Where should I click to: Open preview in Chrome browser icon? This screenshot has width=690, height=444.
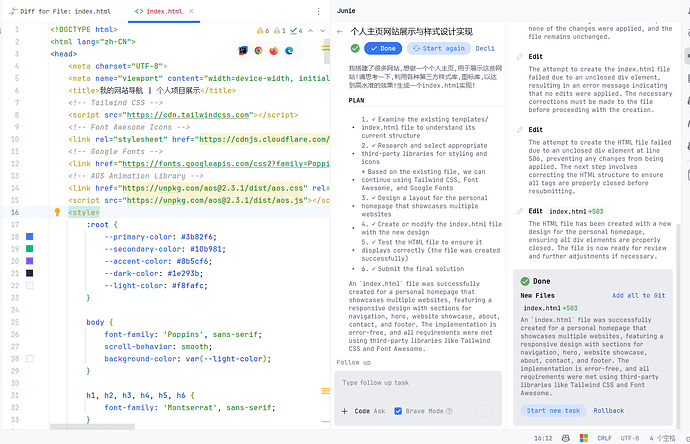258,51
